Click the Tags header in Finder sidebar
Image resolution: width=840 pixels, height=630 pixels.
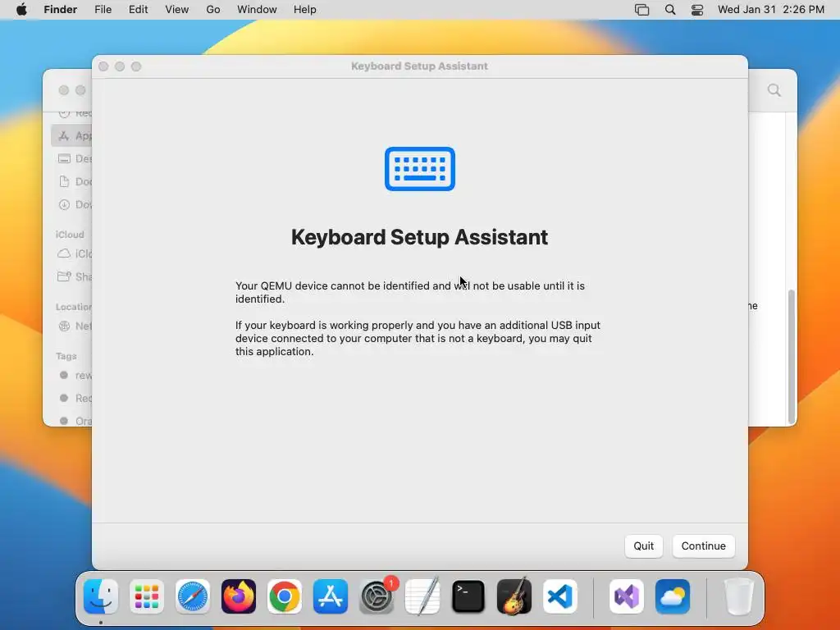[66, 356]
